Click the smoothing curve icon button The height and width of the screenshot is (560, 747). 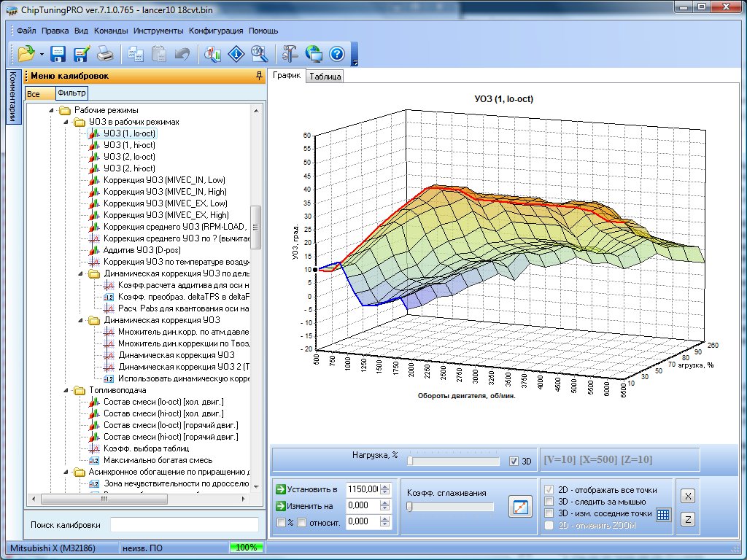(x=521, y=507)
